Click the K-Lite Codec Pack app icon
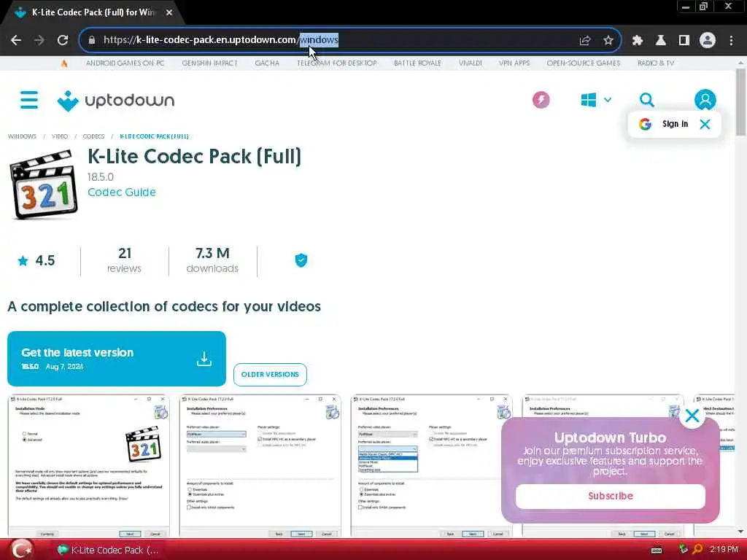The width and height of the screenshot is (747, 560). tap(43, 184)
